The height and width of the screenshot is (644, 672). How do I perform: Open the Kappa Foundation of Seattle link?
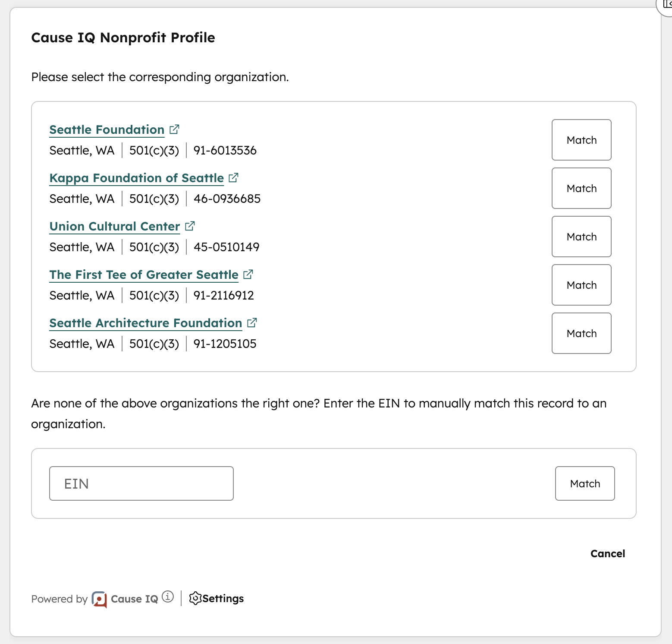[136, 178]
